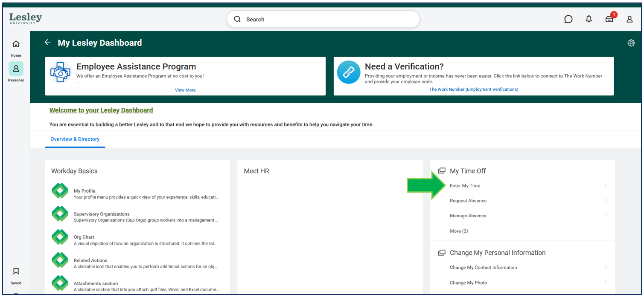
Task: Open The Work Number (Employment Verifications) link
Action: click(474, 89)
